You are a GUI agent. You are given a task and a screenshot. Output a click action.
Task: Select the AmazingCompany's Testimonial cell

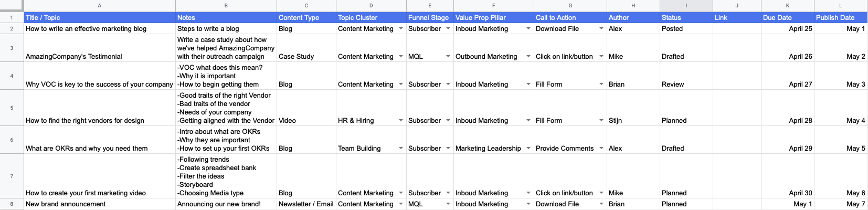click(x=100, y=56)
